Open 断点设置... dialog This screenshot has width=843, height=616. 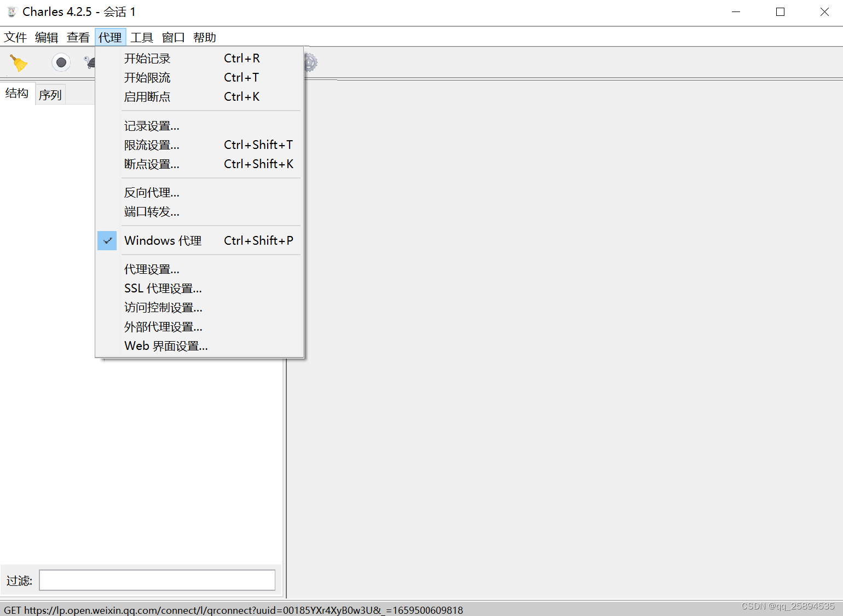click(x=199, y=164)
